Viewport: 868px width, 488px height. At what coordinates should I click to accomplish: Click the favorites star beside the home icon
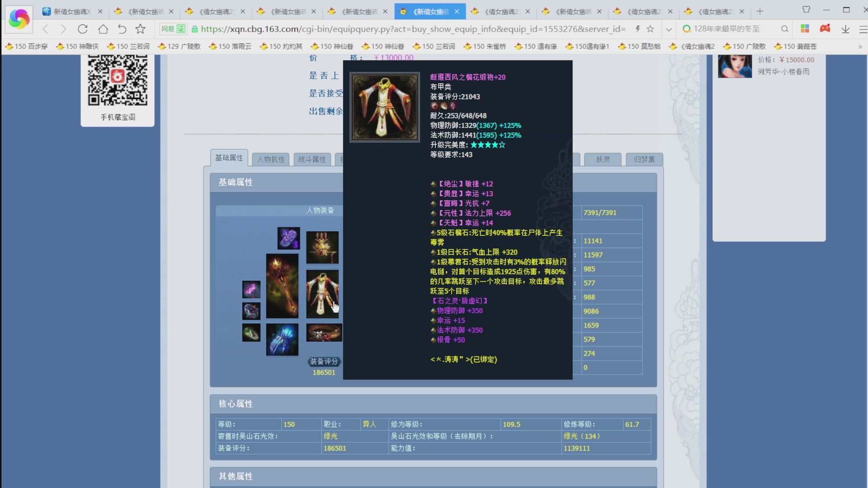[141, 29]
